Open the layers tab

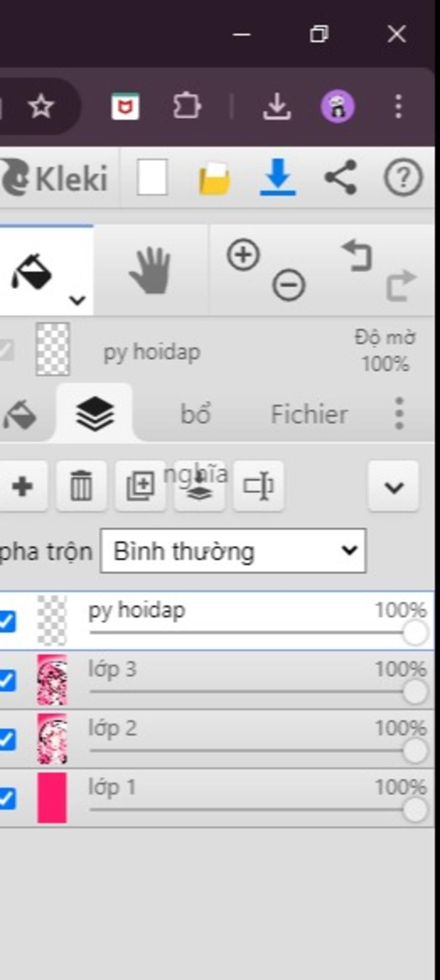95,414
